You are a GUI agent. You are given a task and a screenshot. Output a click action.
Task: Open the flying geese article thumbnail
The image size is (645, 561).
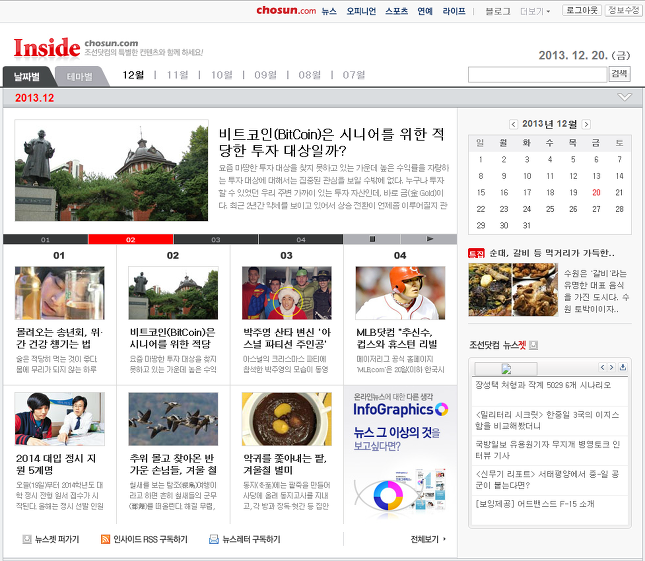[x=173, y=419]
